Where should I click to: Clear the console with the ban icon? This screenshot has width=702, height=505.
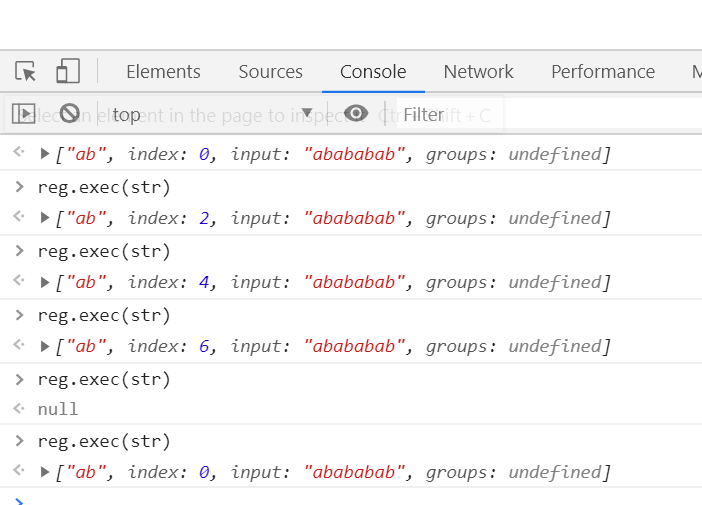70,113
